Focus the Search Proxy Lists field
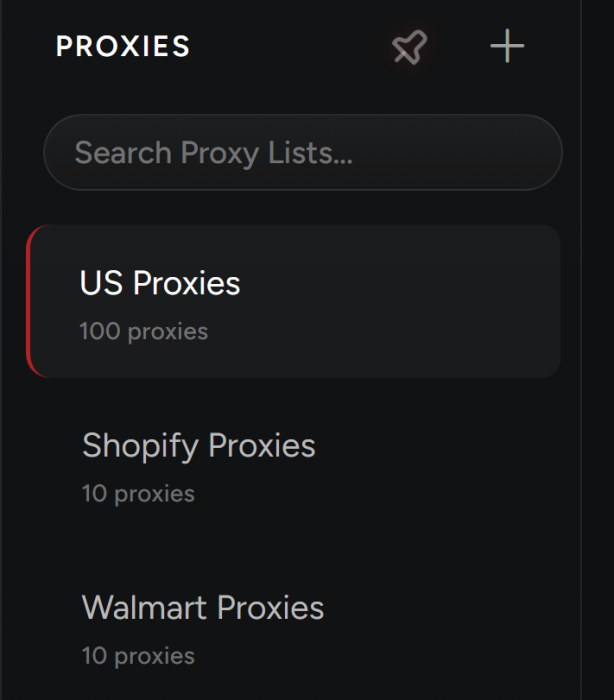Screen dimensions: 614x700 (302, 153)
